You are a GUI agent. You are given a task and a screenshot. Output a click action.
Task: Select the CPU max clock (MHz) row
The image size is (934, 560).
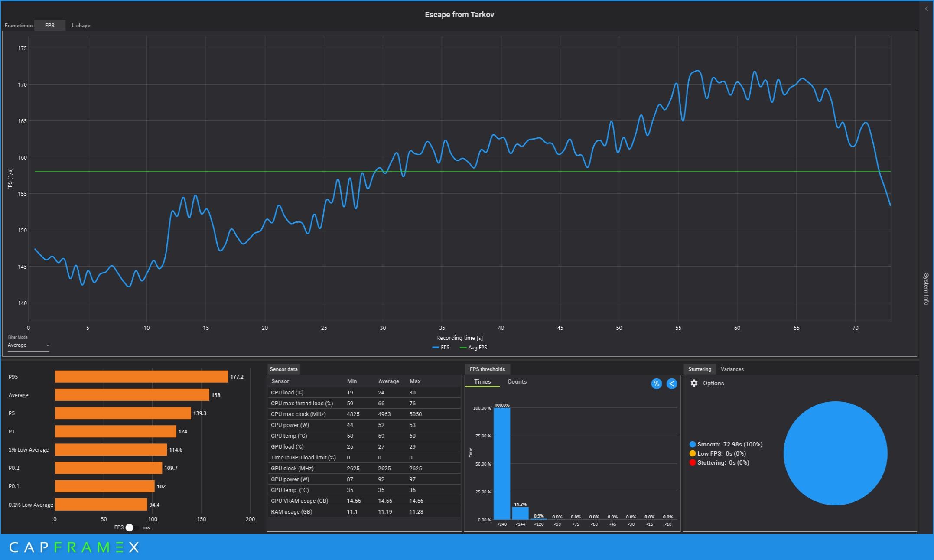coord(364,414)
